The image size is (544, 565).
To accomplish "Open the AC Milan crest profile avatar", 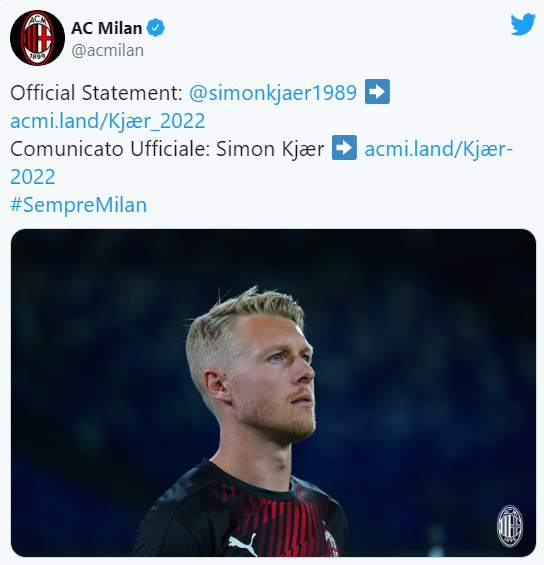I will (37, 38).
